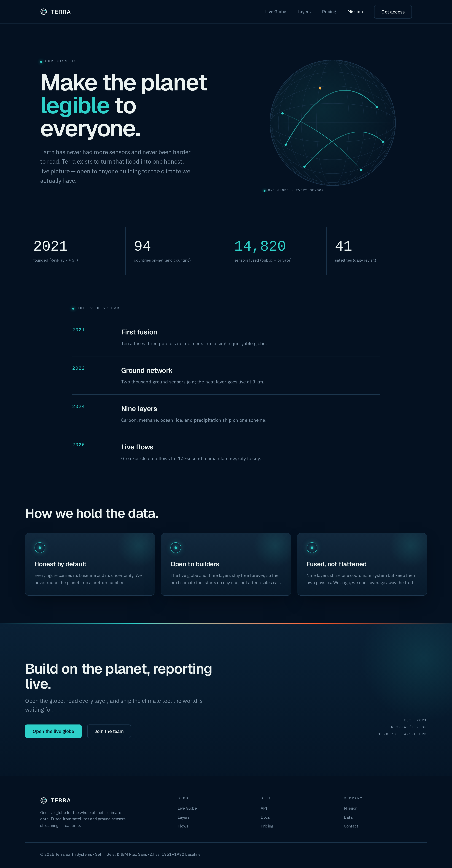Click the Get access button
This screenshot has width=452, height=868.
(x=393, y=12)
